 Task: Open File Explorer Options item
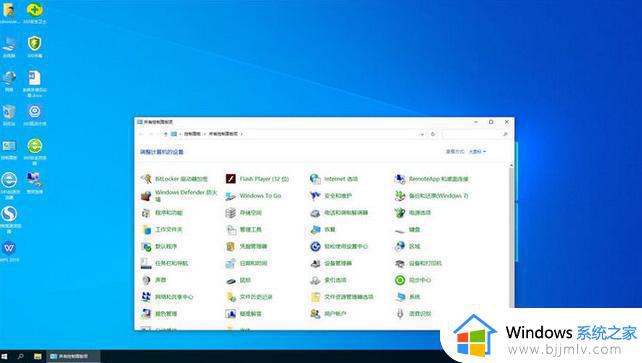pyautogui.click(x=342, y=297)
